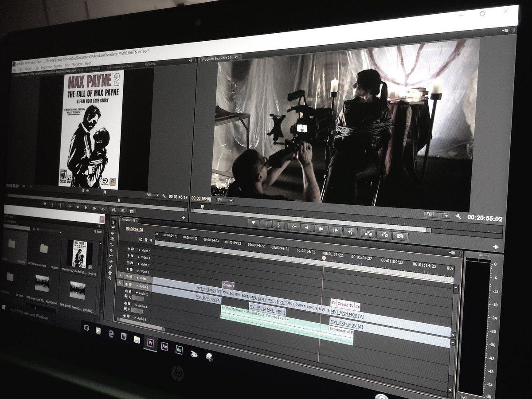Select the Slide tool
Viewport: 532px width, 399px height.
(111, 261)
